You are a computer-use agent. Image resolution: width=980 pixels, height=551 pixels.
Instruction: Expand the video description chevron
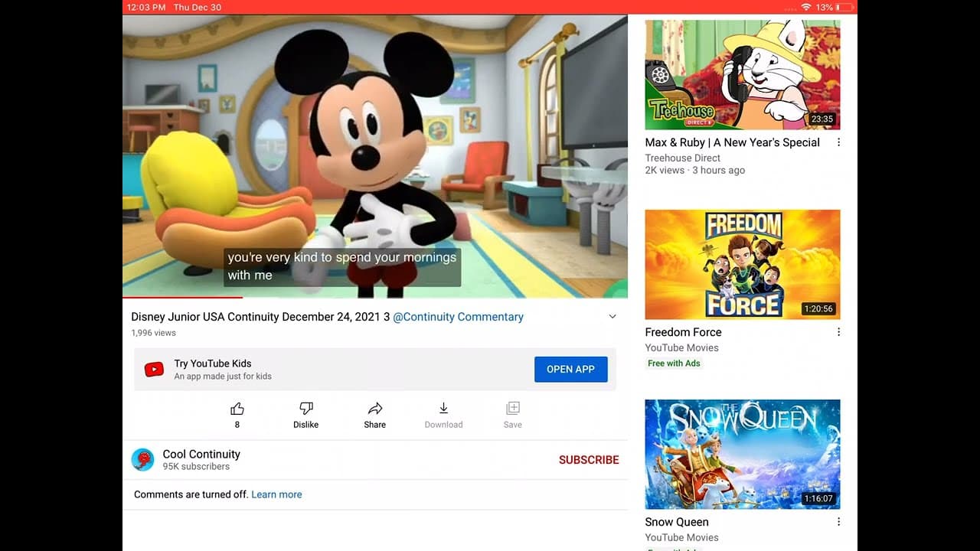[x=612, y=317]
